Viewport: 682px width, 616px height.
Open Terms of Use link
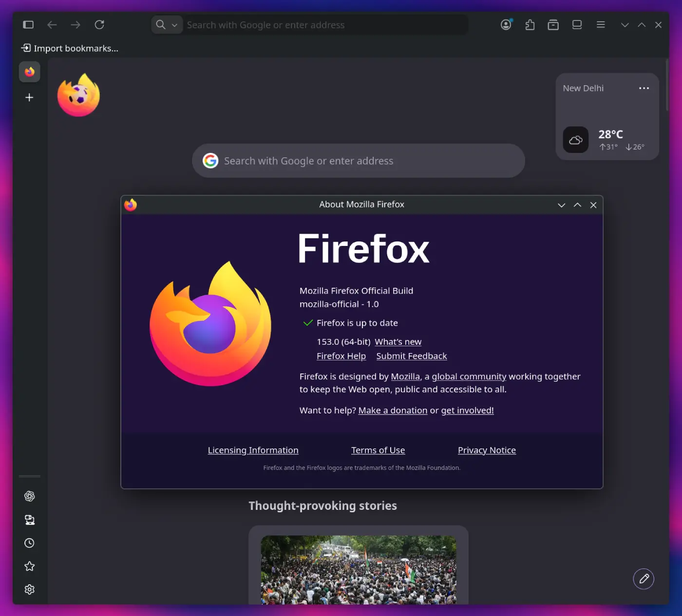click(378, 450)
